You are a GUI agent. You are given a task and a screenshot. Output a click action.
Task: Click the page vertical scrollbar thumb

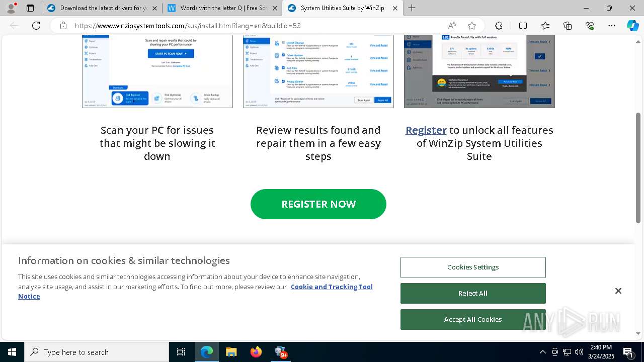point(638,167)
